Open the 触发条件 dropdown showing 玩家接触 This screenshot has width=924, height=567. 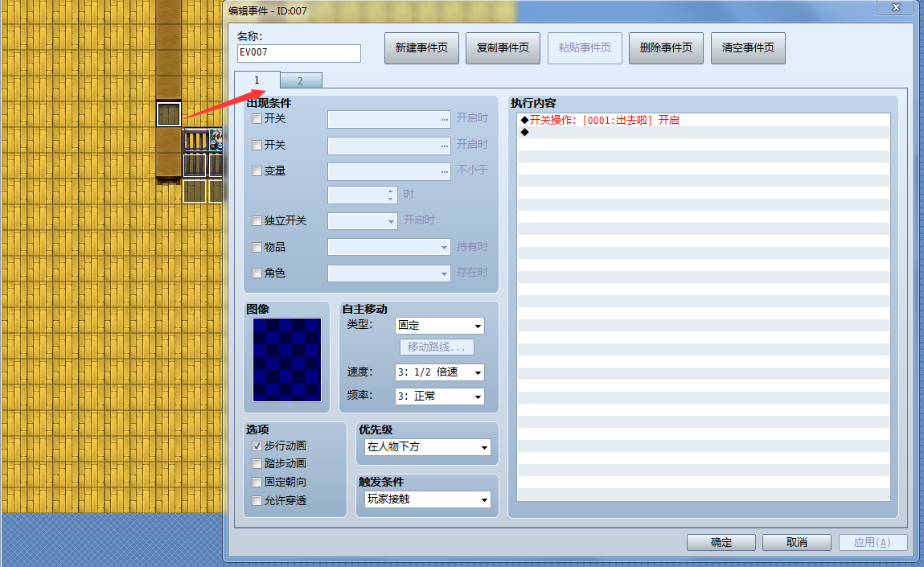click(427, 499)
